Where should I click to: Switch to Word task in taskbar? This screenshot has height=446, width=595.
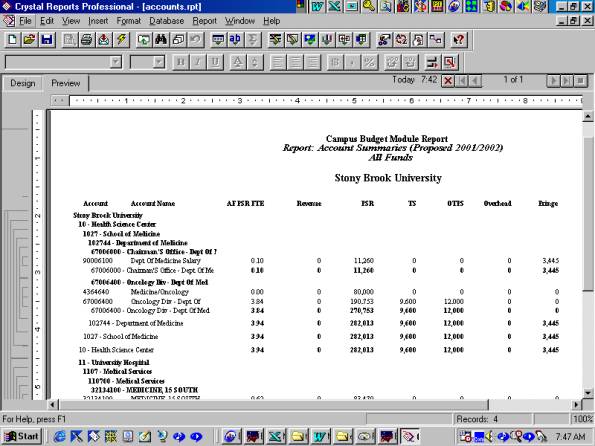[320, 437]
